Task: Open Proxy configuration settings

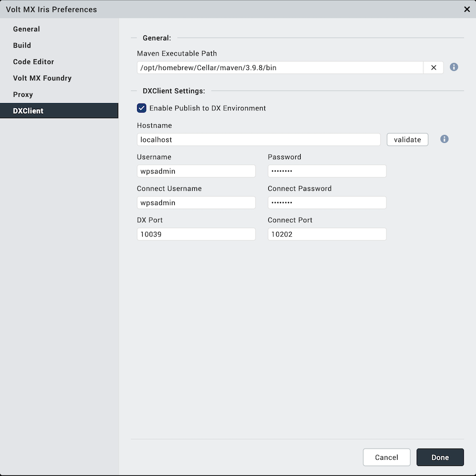Action: click(x=22, y=94)
